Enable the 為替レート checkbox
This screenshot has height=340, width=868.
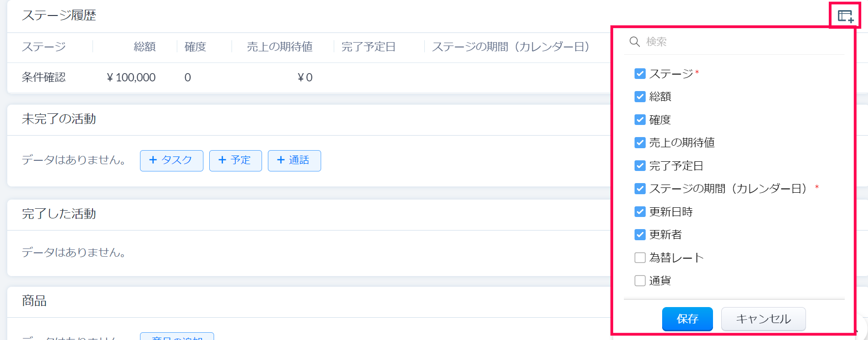(640, 258)
